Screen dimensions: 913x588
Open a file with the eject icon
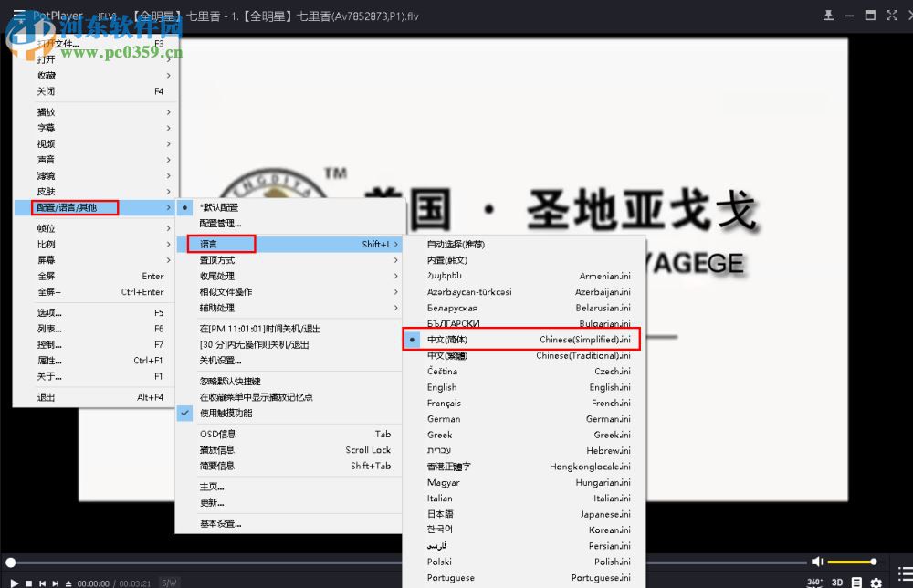pyautogui.click(x=68, y=583)
